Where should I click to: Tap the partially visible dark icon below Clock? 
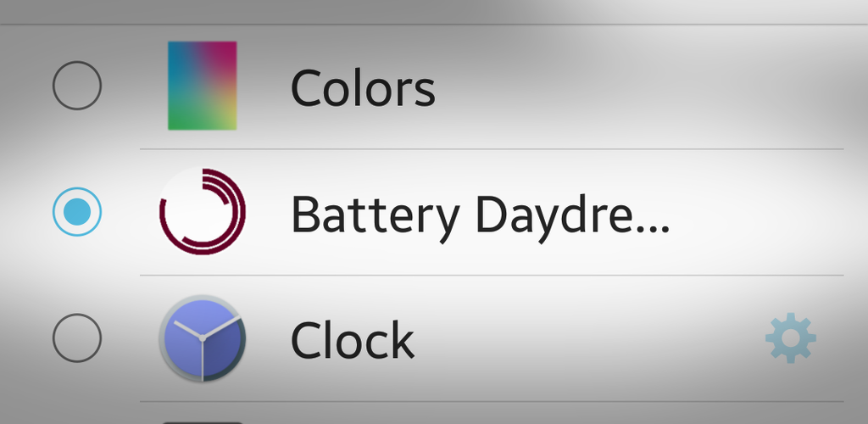coord(202,421)
